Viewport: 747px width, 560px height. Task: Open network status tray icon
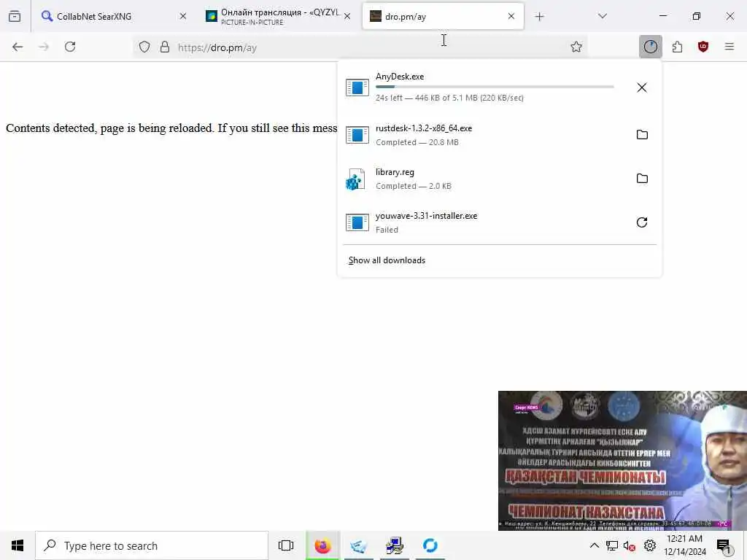tap(612, 545)
